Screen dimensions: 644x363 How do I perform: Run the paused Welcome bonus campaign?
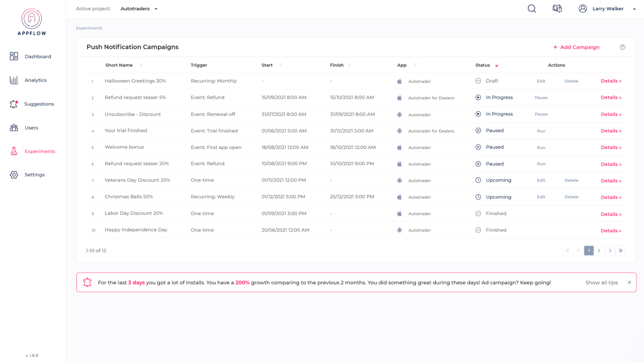coord(541,147)
